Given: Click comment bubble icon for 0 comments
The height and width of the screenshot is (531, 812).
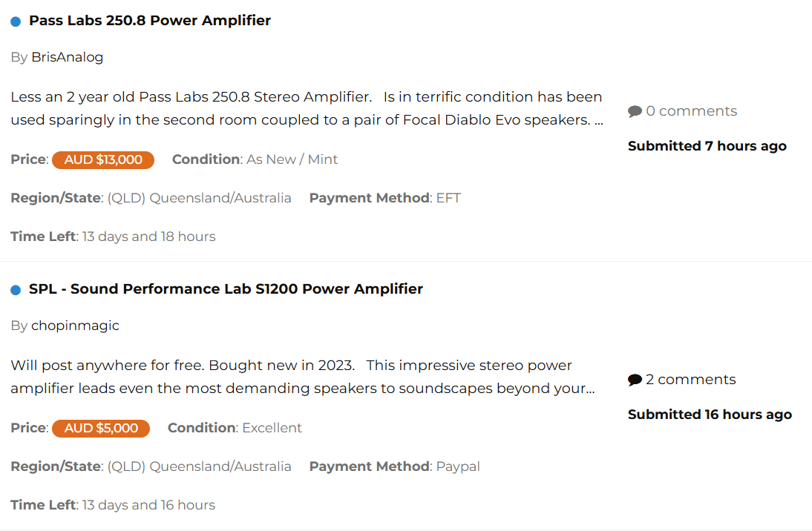Looking at the screenshot, I should coord(635,112).
